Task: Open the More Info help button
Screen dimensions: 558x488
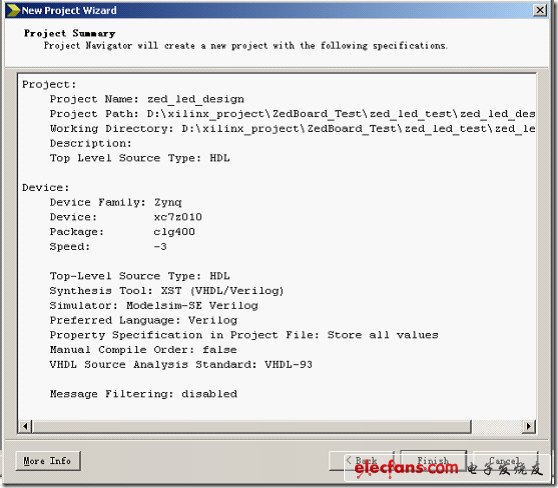Action: coord(48,461)
